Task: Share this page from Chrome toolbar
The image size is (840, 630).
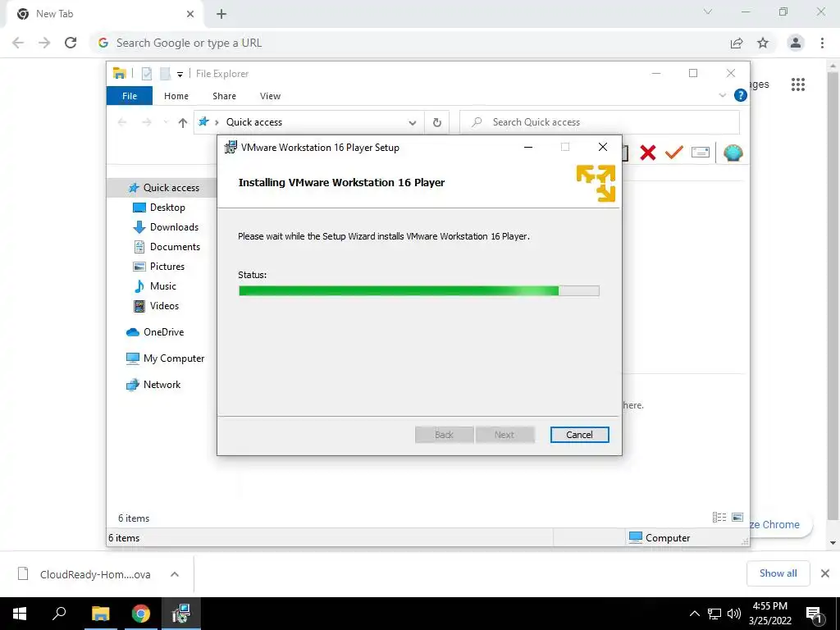Action: [737, 43]
